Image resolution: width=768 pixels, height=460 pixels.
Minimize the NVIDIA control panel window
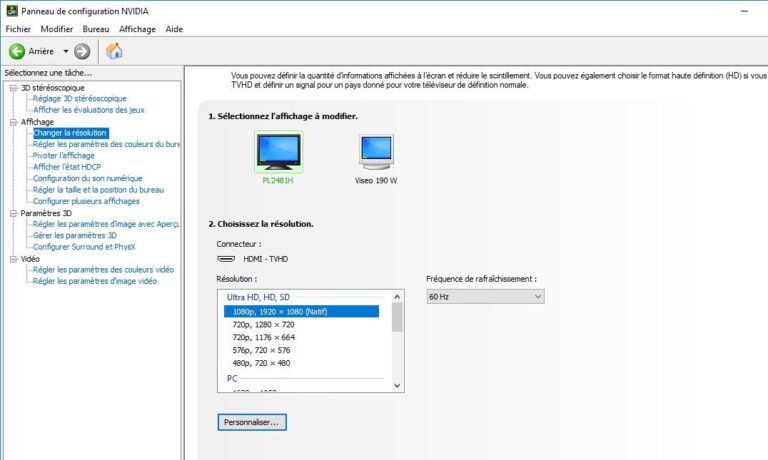pyautogui.click(x=744, y=11)
